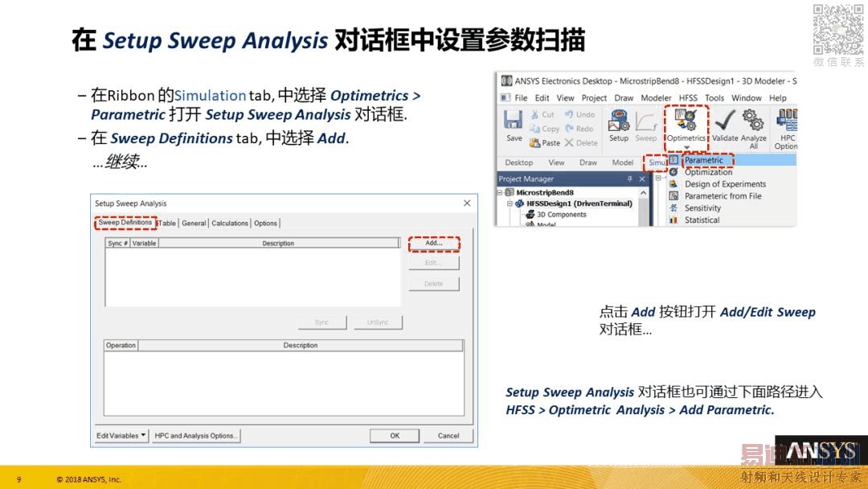The height and width of the screenshot is (489, 868).
Task: Open the HFSS menu
Action: [688, 98]
